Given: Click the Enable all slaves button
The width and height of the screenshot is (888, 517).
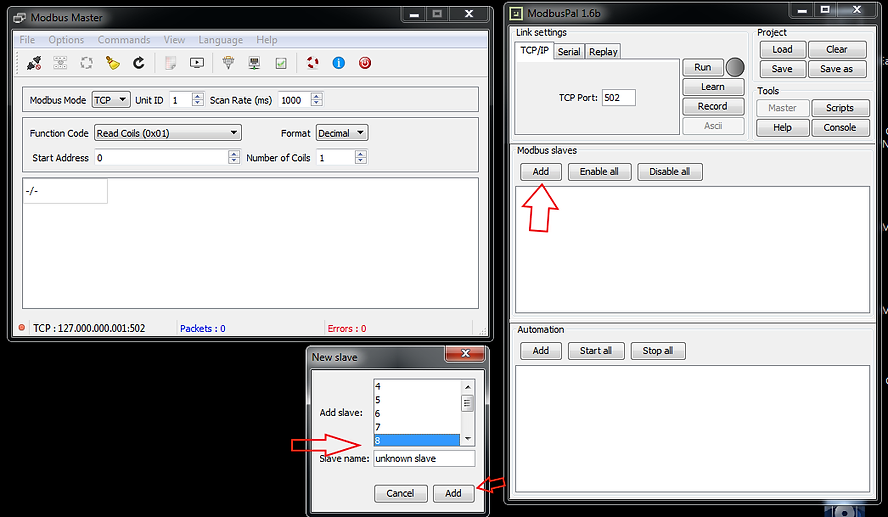Looking at the screenshot, I should tap(599, 172).
